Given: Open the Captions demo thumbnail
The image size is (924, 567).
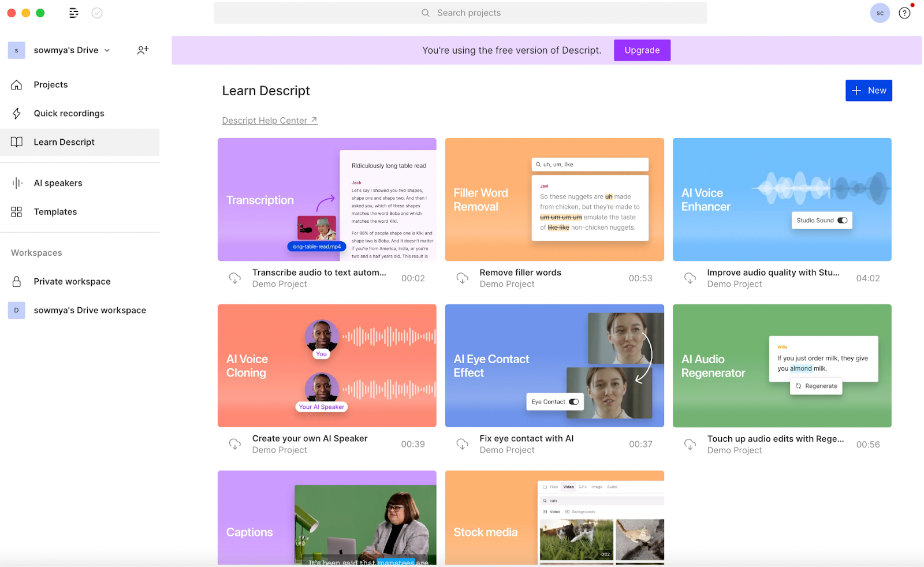Looking at the screenshot, I should pos(327,517).
